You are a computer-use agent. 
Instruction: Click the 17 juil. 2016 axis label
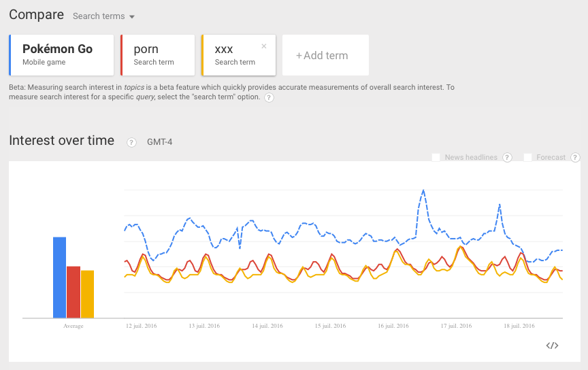tap(457, 326)
